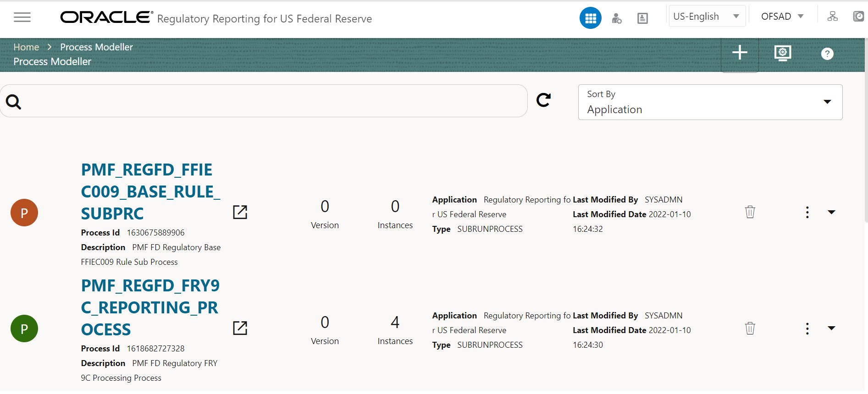Viewport: 868px width, 394px height.
Task: Add a new process with plus icon
Action: click(x=740, y=53)
